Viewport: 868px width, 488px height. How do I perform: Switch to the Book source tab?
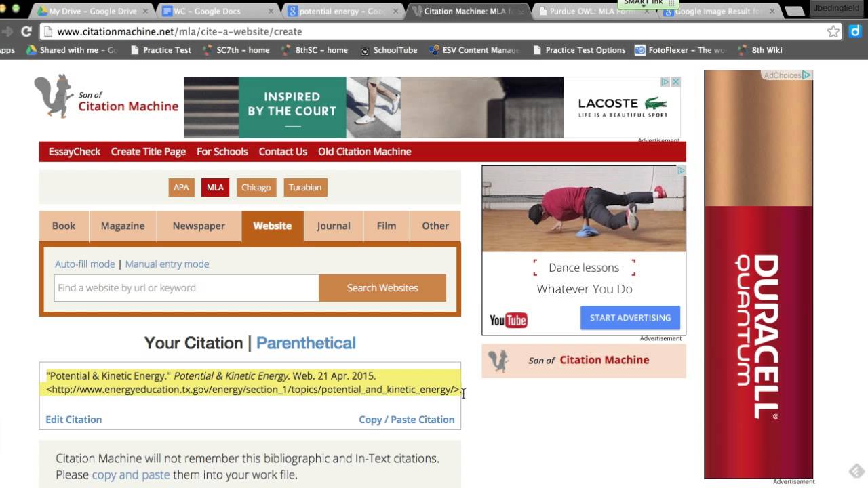pos(64,226)
